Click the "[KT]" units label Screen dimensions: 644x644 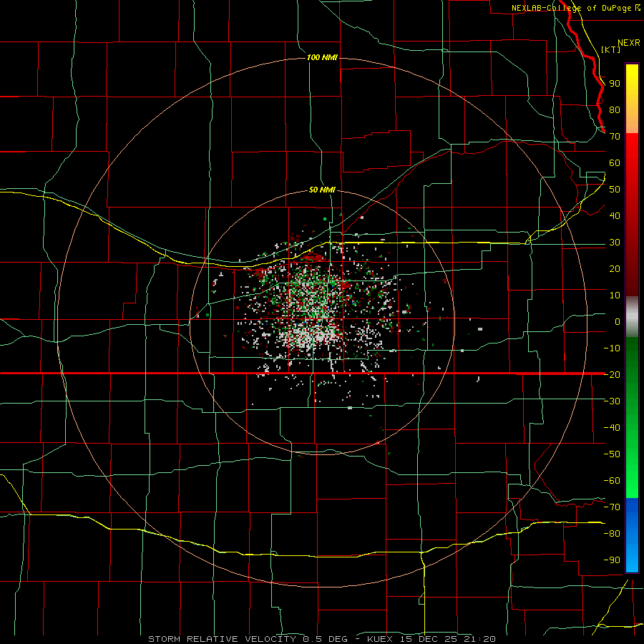pyautogui.click(x=610, y=49)
